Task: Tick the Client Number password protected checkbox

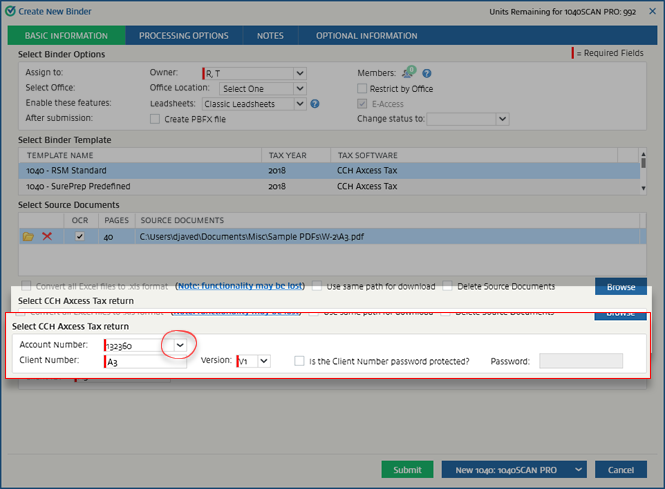Action: click(x=299, y=361)
